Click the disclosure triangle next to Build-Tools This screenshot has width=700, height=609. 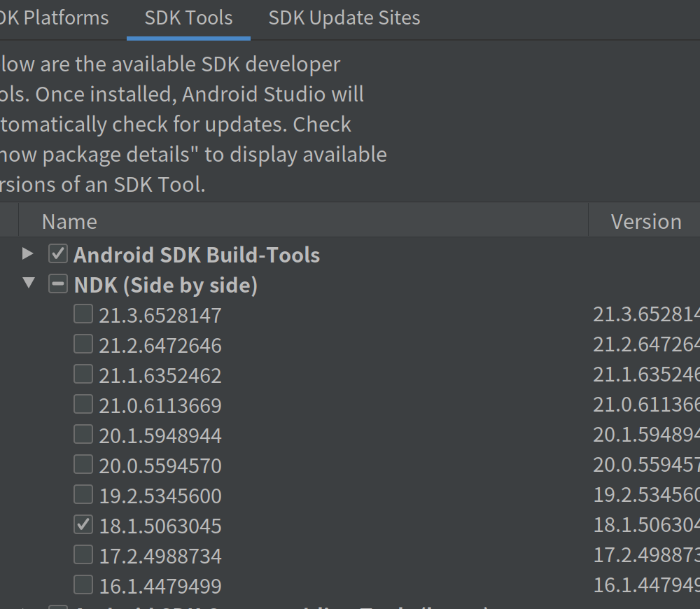[27, 254]
